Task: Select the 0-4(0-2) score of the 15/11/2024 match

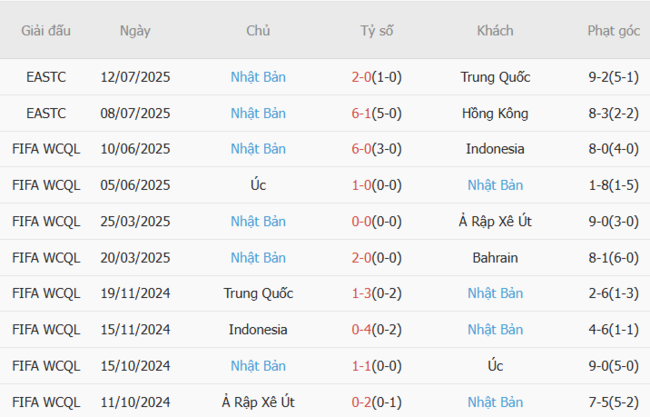Action: [377, 329]
